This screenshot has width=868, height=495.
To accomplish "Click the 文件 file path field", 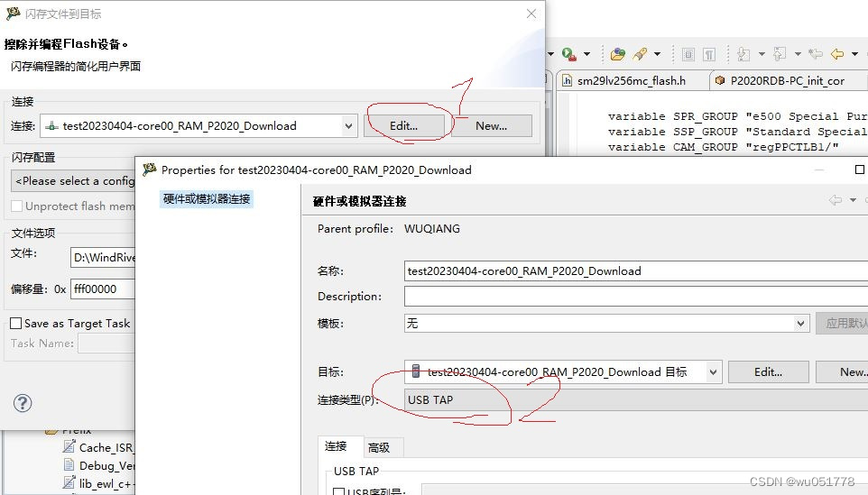I will pyautogui.click(x=103, y=257).
